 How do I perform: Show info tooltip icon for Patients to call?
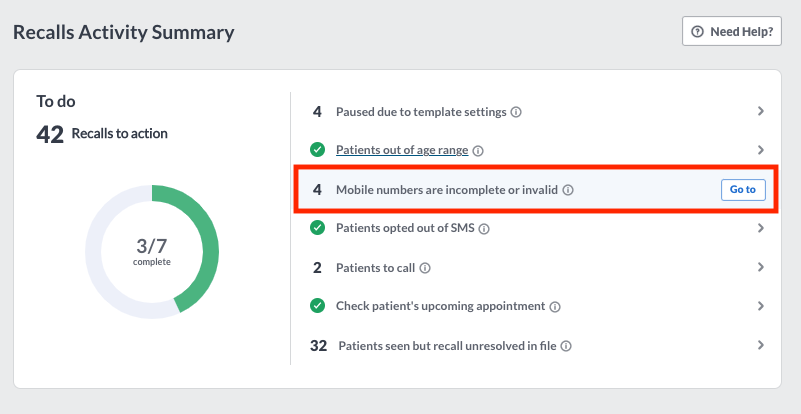[425, 268]
